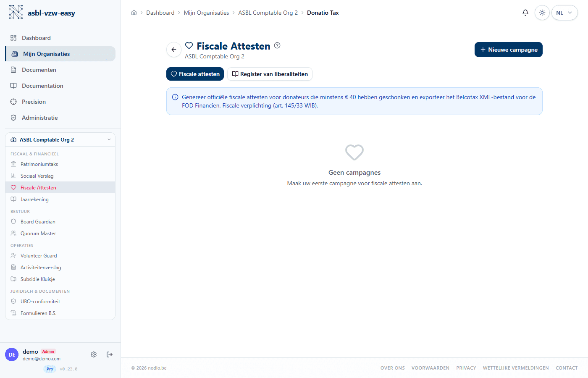
Task: Open Mijn Organisaties breadcrumb link
Action: 206,13
